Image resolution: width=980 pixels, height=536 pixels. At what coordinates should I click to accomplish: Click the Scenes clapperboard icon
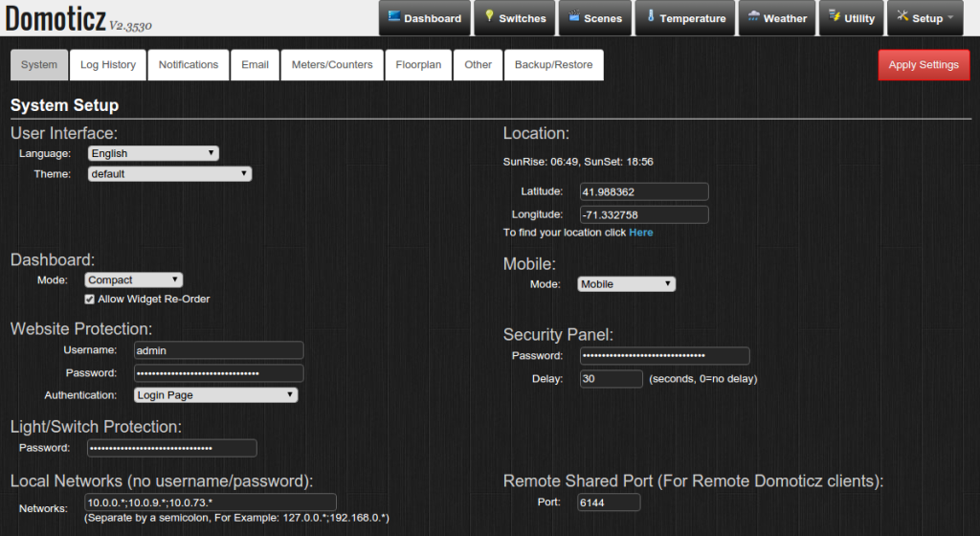point(574,16)
